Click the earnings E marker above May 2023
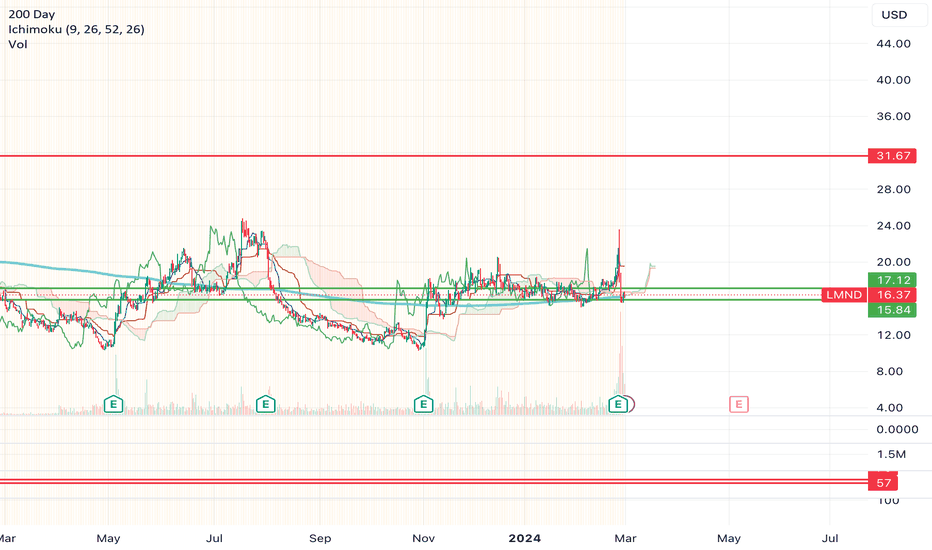Screen dimensions: 932x550 114,405
